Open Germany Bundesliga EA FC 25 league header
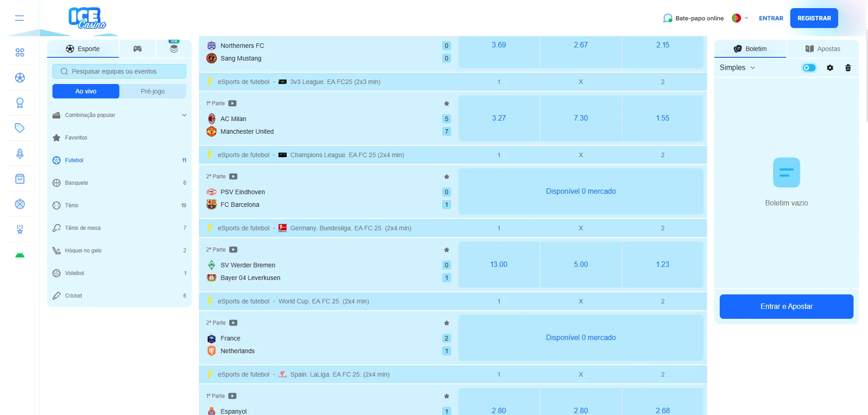868x415 pixels. click(x=453, y=228)
